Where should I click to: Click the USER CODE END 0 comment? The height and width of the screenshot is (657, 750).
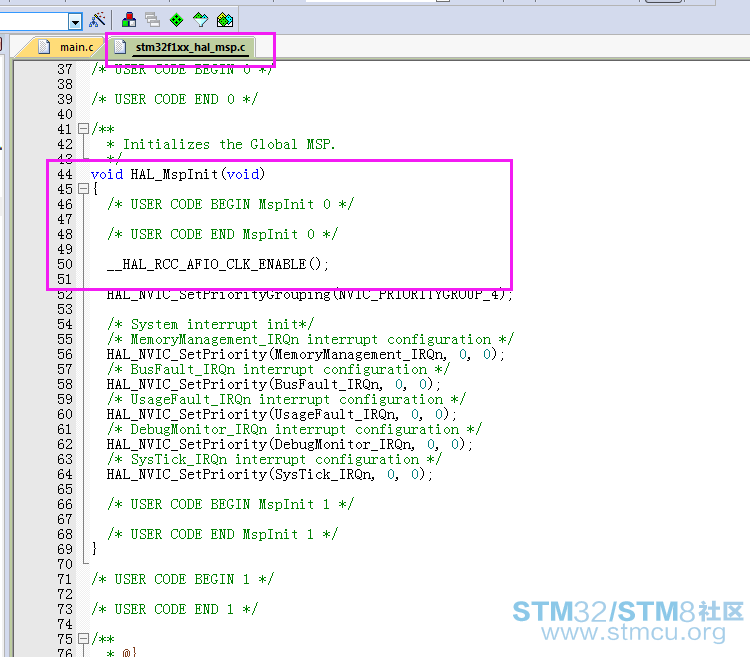[x=175, y=99]
